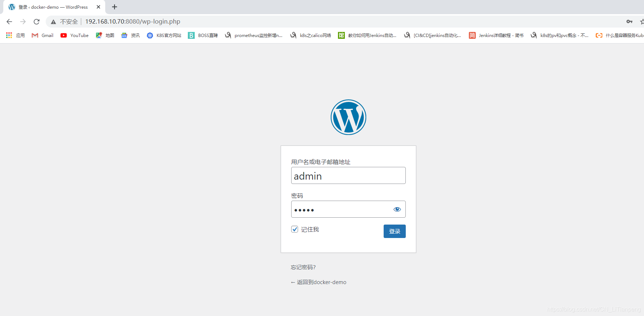The height and width of the screenshot is (316, 644).
Task: Click the 用户名或电子邮箱地址 label
Action: [321, 162]
